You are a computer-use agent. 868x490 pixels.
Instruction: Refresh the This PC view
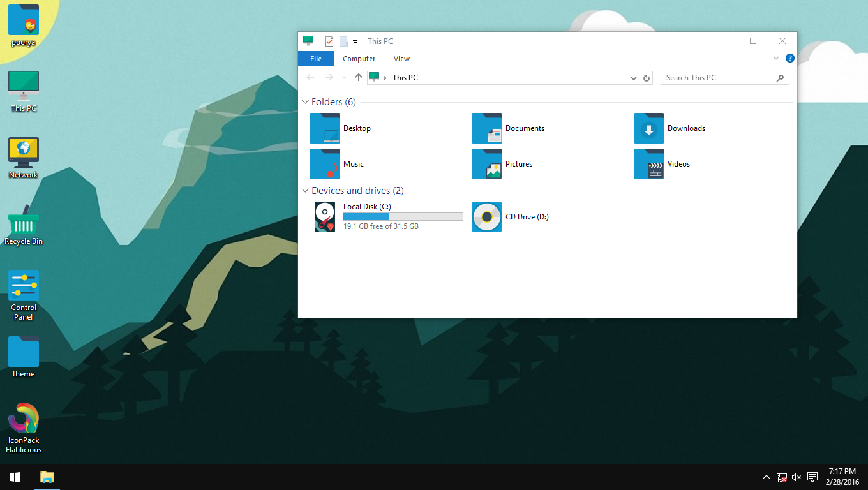[646, 77]
